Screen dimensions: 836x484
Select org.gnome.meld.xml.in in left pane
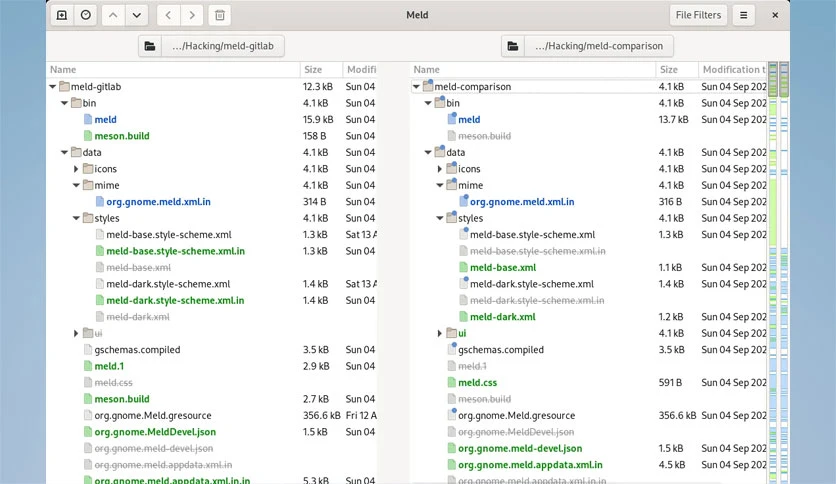tap(158, 201)
